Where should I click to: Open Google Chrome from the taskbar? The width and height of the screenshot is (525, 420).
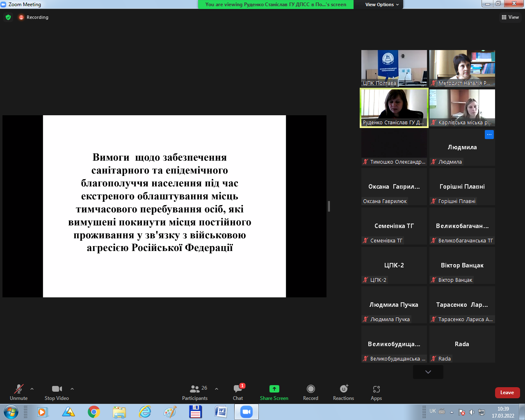click(94, 412)
